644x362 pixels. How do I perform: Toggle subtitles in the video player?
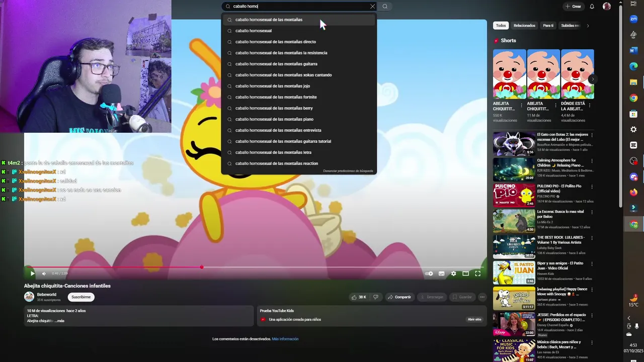coord(441,274)
